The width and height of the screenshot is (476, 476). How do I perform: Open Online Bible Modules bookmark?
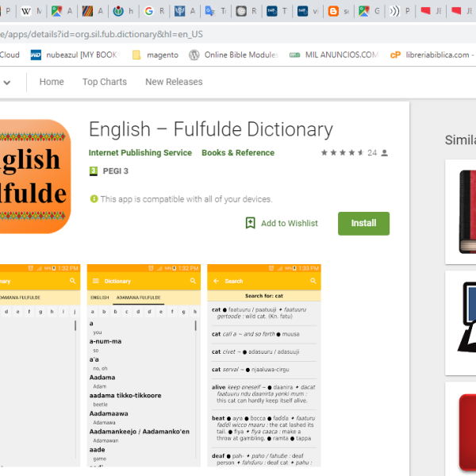click(233, 55)
